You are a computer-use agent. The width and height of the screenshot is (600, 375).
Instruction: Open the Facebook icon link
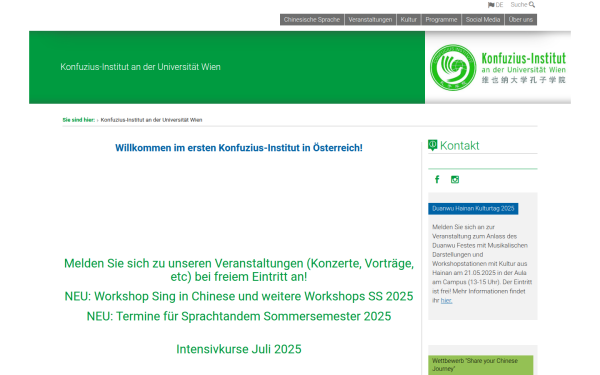[437, 179]
